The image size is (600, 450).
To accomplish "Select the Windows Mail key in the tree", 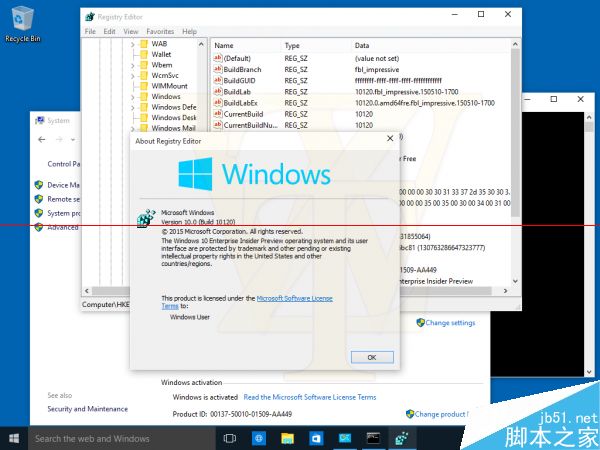I will [173, 128].
